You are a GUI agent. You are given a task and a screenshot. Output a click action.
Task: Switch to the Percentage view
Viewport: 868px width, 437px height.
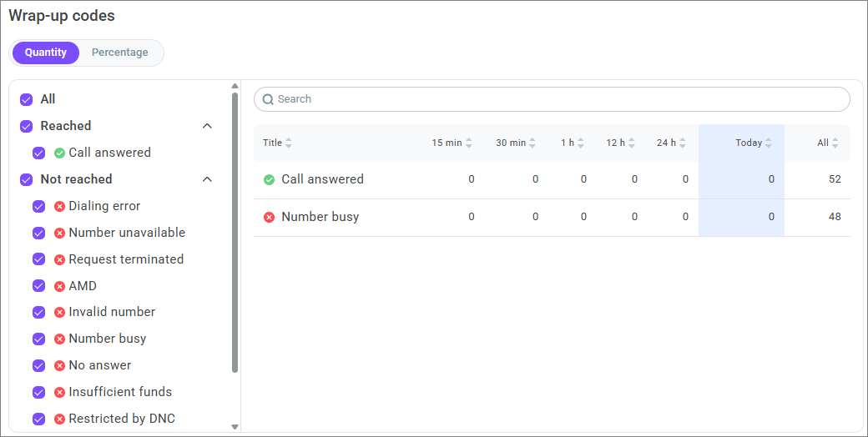(x=119, y=53)
